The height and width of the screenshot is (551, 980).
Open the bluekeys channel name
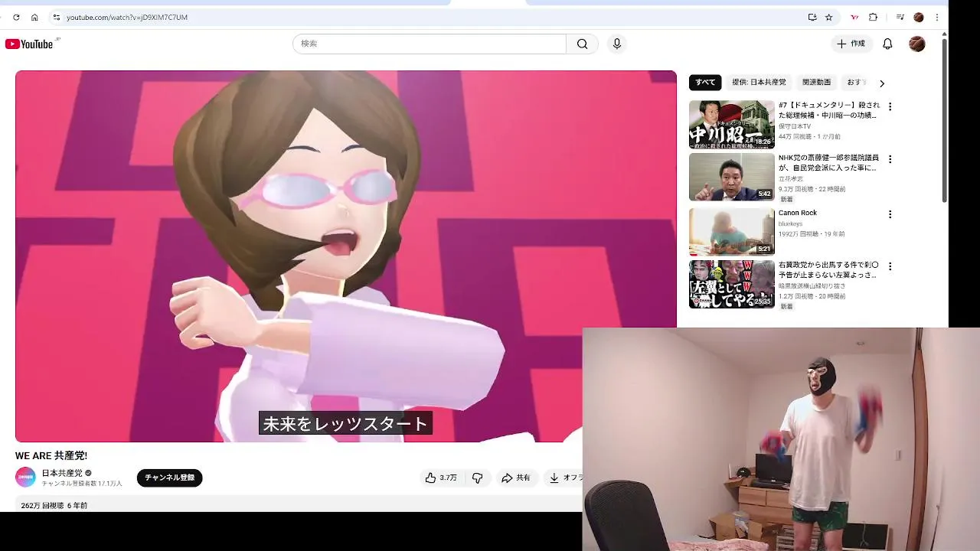coord(790,223)
